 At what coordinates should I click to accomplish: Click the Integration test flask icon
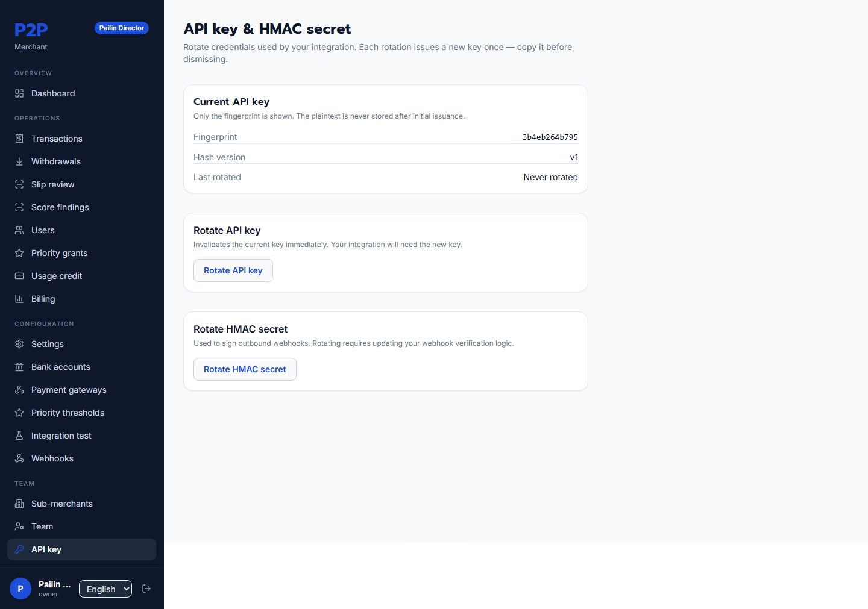pyautogui.click(x=19, y=436)
